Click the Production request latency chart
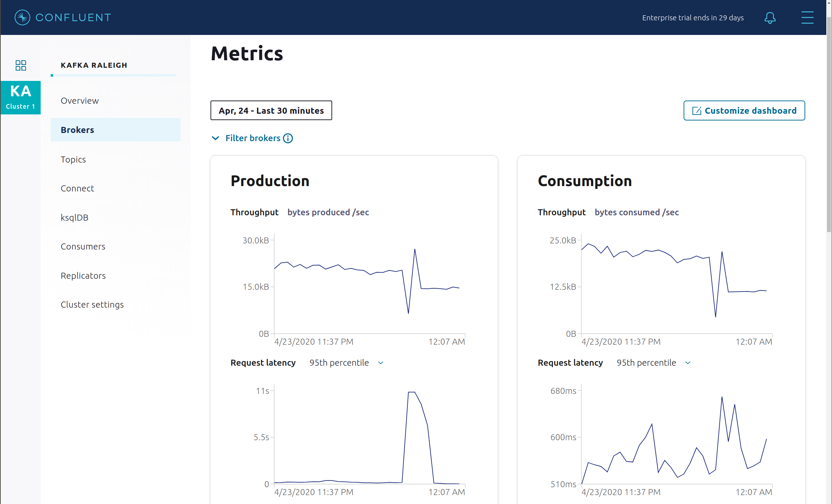Viewport: 832px width, 504px height. pyautogui.click(x=370, y=434)
